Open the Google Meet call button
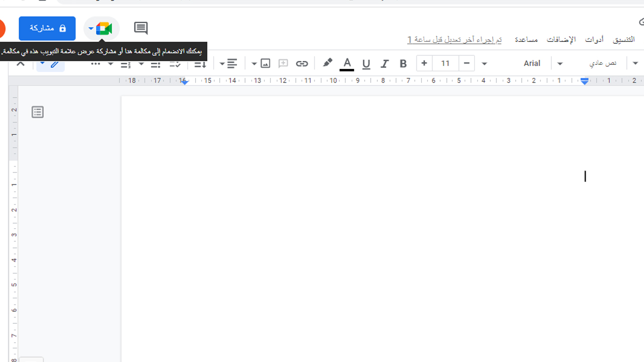644x362 pixels. (x=101, y=29)
